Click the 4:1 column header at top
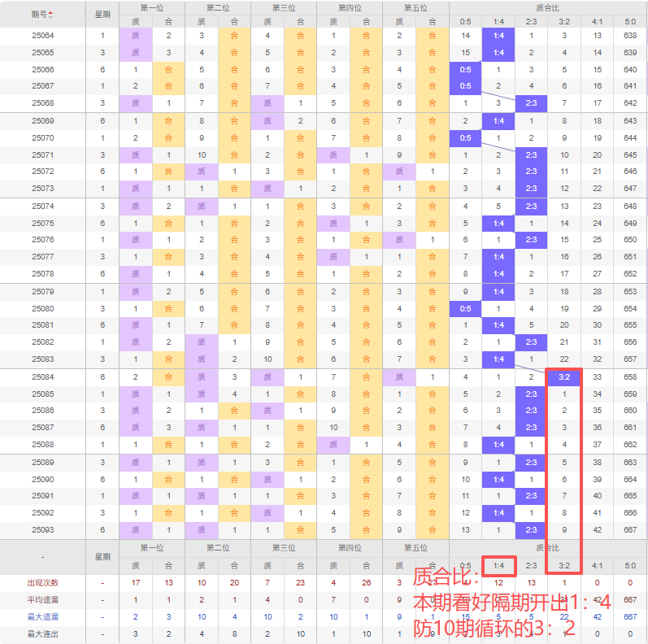648x644 pixels. (x=597, y=21)
